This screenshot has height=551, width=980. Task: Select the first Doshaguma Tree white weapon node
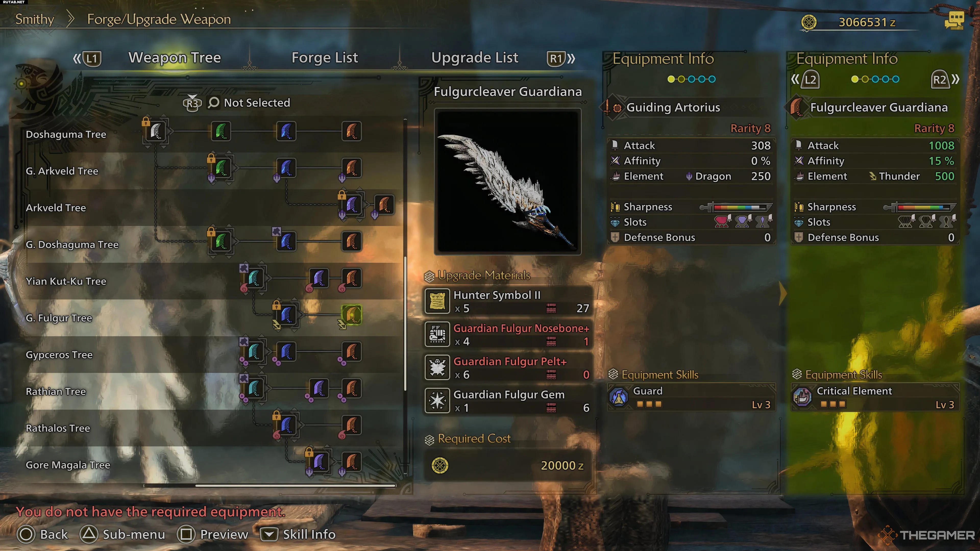point(156,131)
